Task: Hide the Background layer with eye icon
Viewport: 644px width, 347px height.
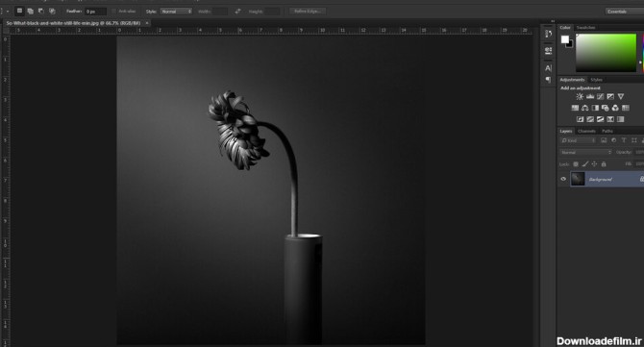Action: click(563, 179)
